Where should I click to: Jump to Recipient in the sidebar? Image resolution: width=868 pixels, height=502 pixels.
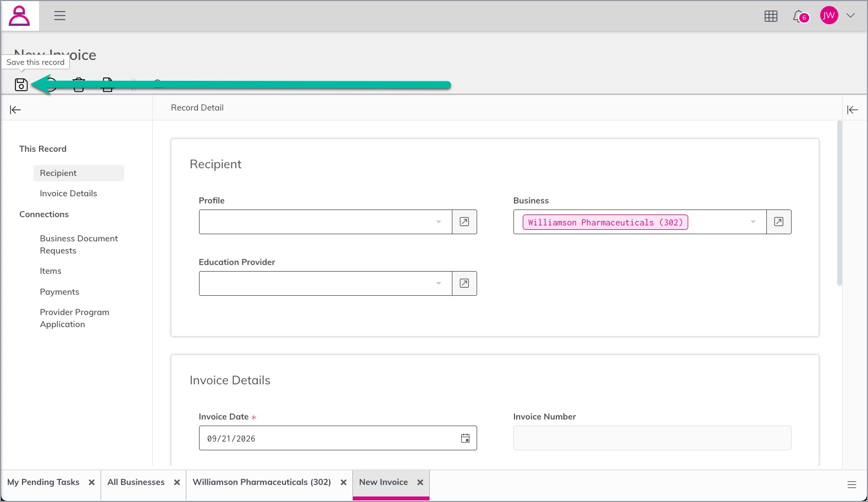coord(79,173)
